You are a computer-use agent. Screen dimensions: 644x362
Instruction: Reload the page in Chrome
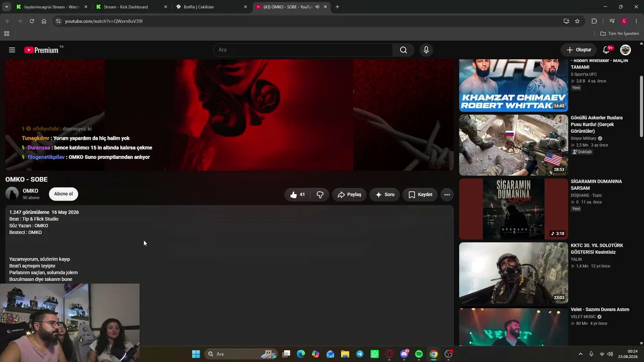pos(32,21)
